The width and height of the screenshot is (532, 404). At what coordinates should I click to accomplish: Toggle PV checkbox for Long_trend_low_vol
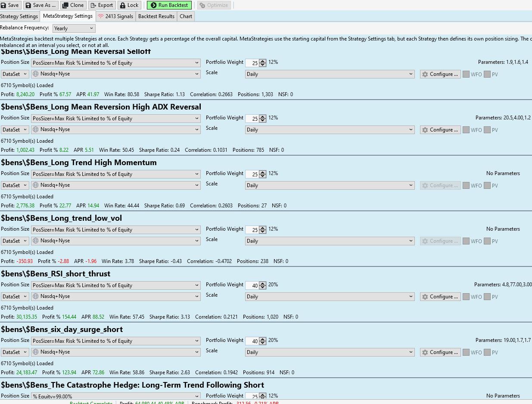point(487,241)
